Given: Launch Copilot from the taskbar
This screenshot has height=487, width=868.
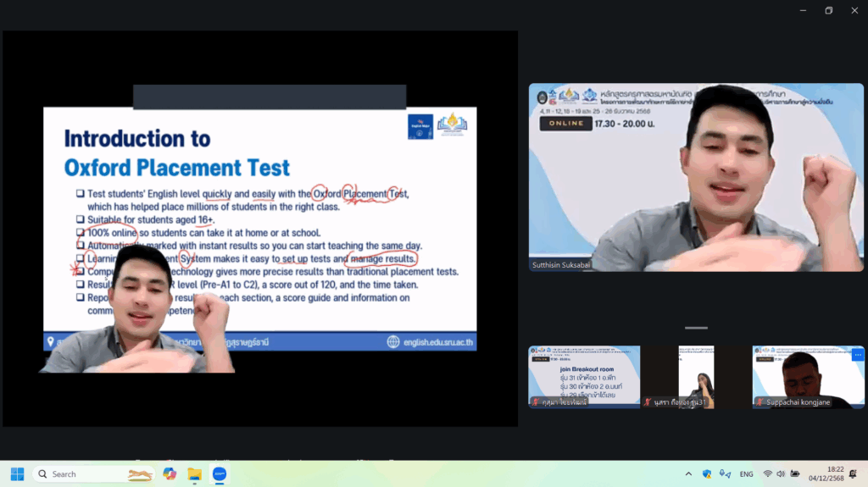Looking at the screenshot, I should click(x=170, y=473).
